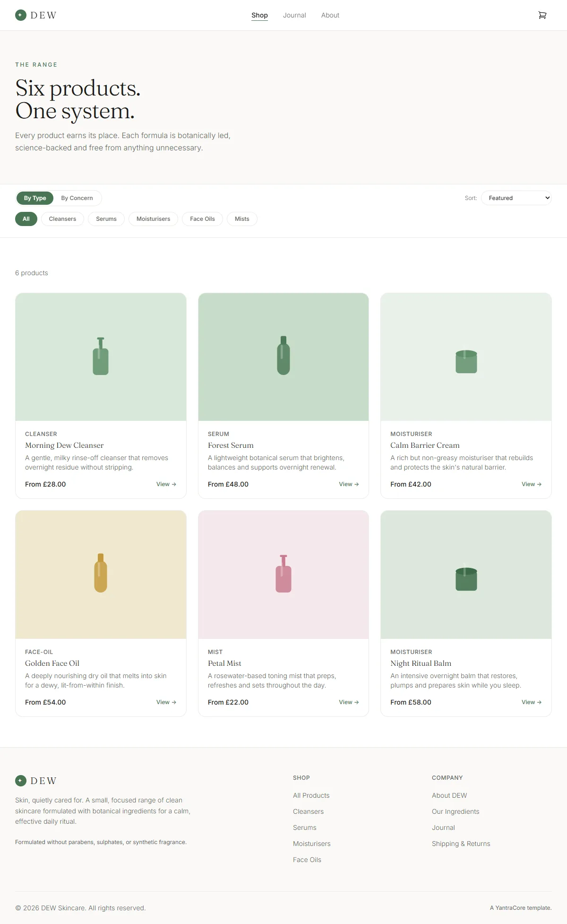The width and height of the screenshot is (567, 924).
Task: Switch filter mode to By Concern
Action: (x=77, y=198)
